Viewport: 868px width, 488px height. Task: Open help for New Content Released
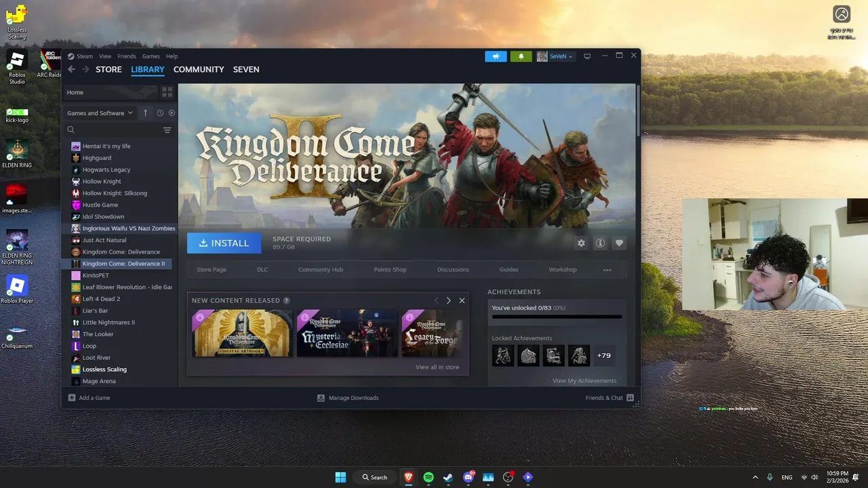click(286, 300)
